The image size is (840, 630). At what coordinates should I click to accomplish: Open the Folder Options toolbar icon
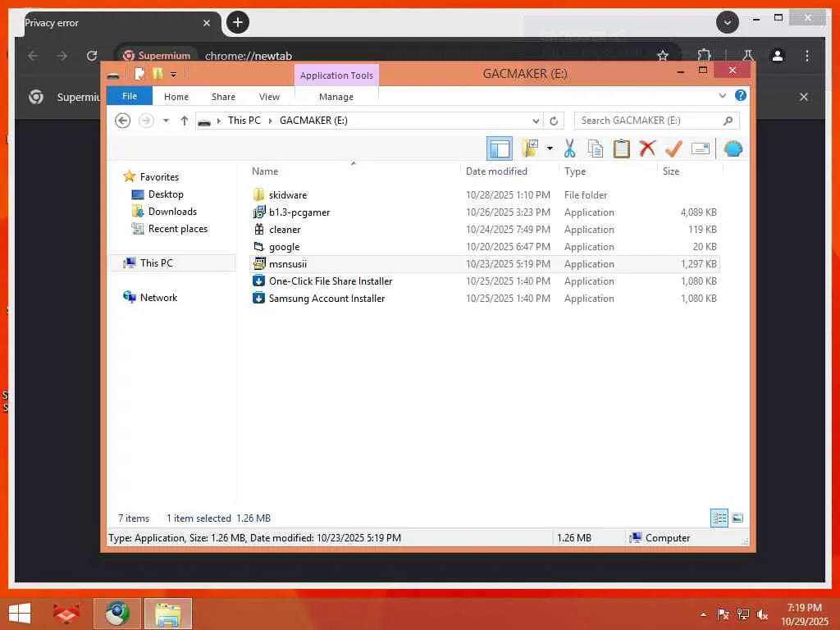click(x=530, y=148)
